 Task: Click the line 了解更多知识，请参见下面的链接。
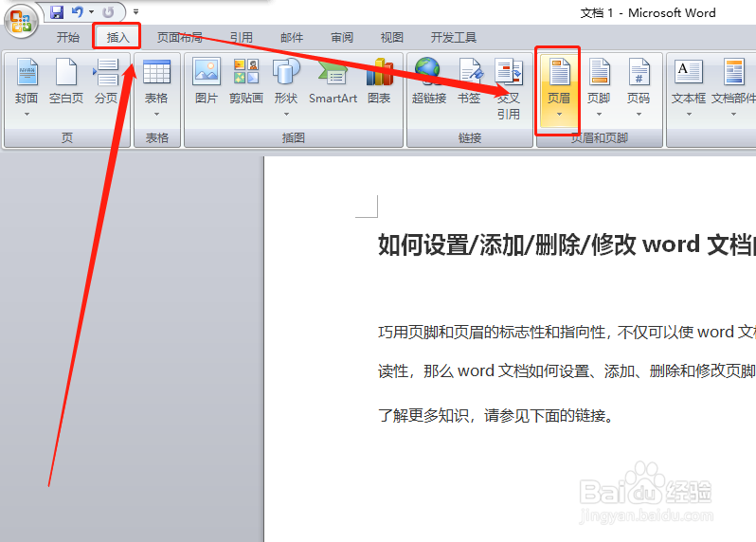(495, 415)
